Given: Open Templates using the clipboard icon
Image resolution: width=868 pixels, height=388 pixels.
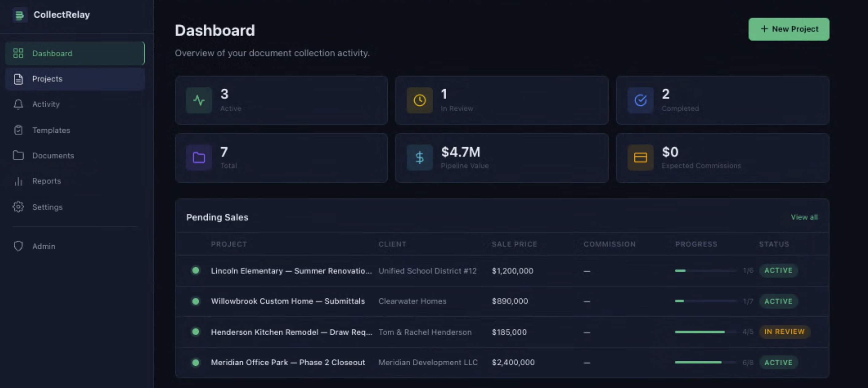Looking at the screenshot, I should (x=18, y=130).
